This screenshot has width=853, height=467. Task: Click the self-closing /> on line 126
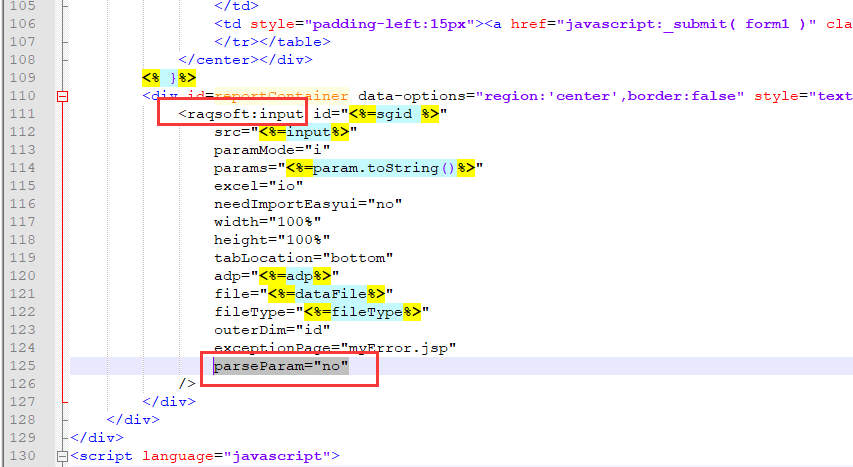point(187,384)
